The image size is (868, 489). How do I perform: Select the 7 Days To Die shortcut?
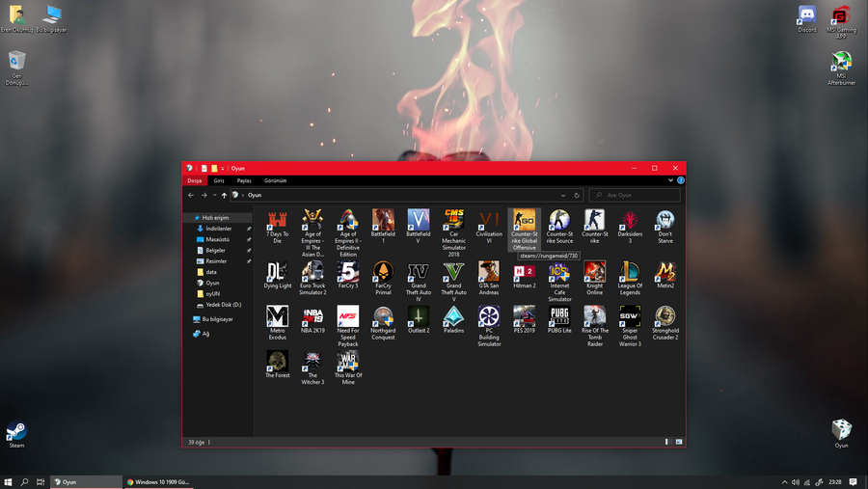[x=278, y=226]
